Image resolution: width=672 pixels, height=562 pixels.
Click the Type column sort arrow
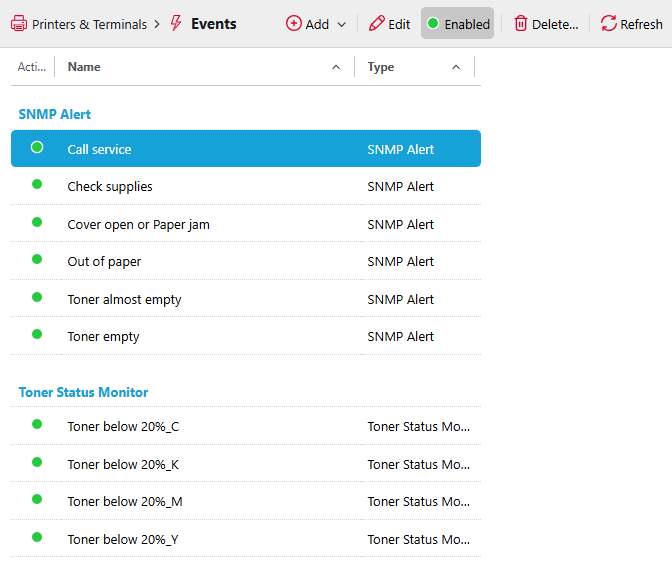(456, 67)
